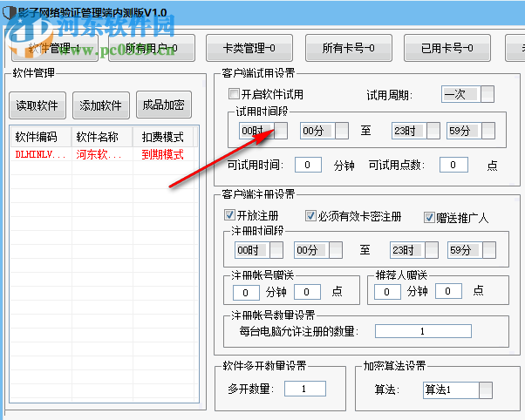Select the 已用卡号-0 tab
The width and height of the screenshot is (525, 420).
447,48
